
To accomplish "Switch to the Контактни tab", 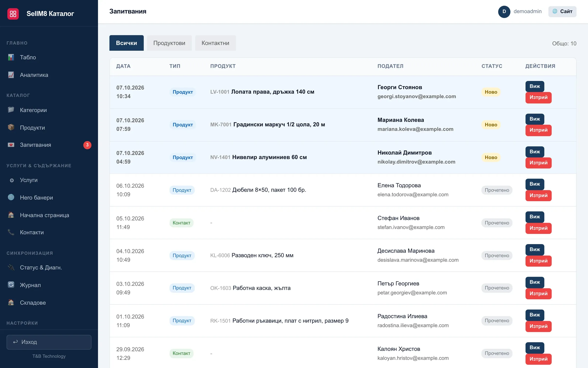I will tap(215, 43).
